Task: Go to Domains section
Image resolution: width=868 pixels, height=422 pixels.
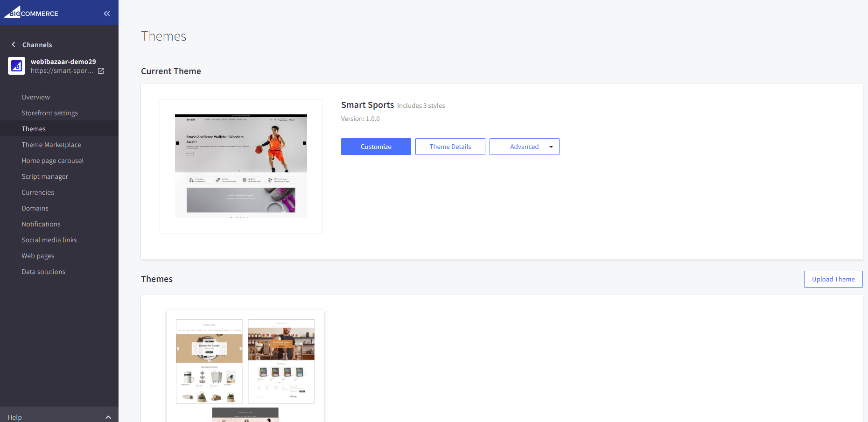Action: coord(35,208)
